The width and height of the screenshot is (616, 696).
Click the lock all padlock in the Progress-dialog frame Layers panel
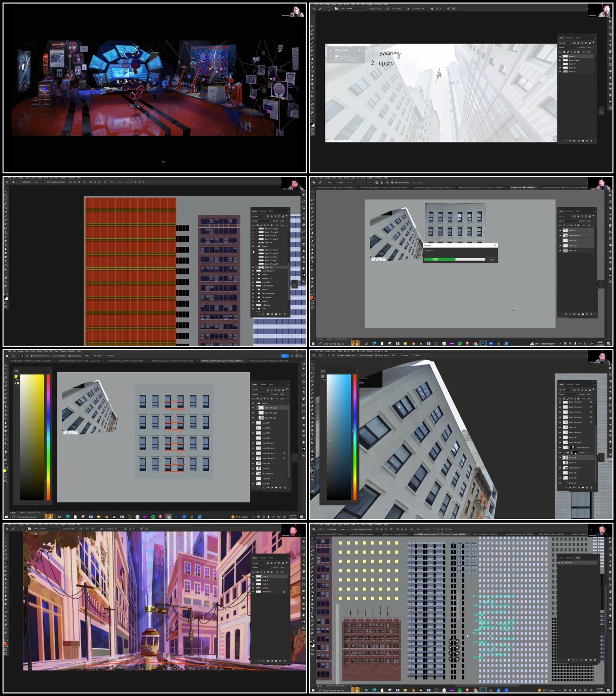[x=578, y=225]
